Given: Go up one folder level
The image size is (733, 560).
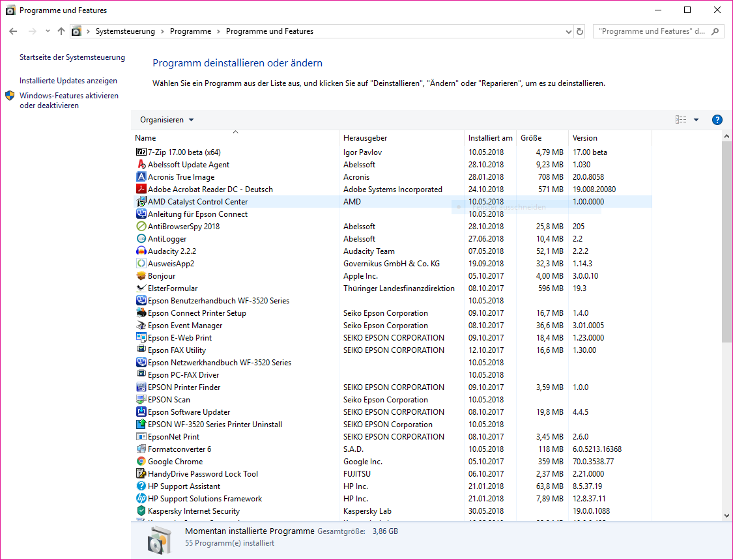Looking at the screenshot, I should pos(61,31).
